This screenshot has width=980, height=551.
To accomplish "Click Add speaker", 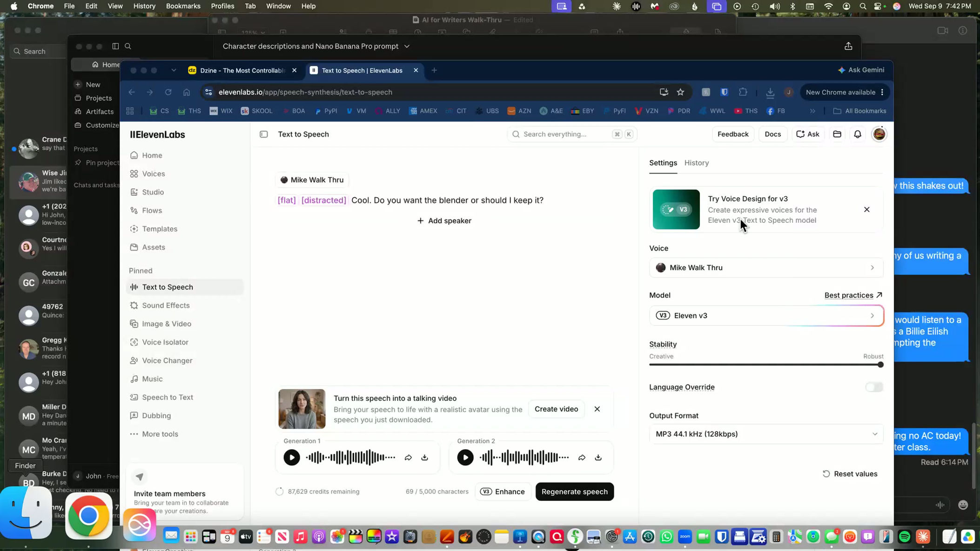I will (444, 221).
